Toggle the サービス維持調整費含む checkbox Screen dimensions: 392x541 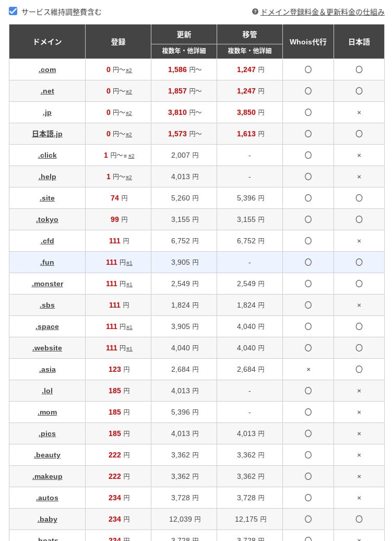[x=14, y=11]
